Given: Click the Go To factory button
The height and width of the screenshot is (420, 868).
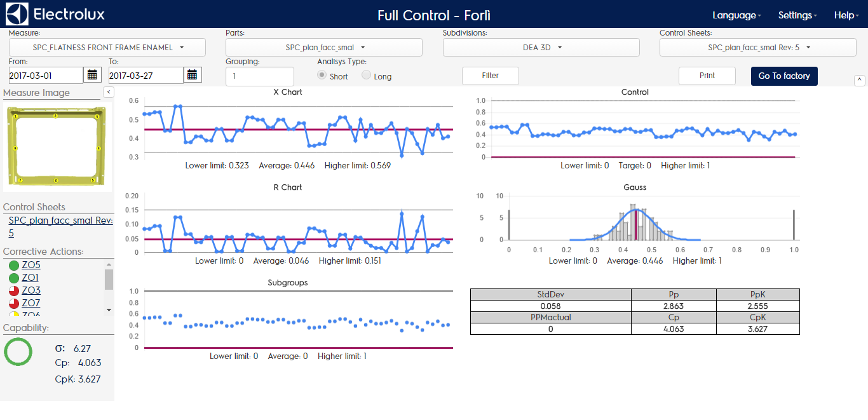Looking at the screenshot, I should (784, 76).
